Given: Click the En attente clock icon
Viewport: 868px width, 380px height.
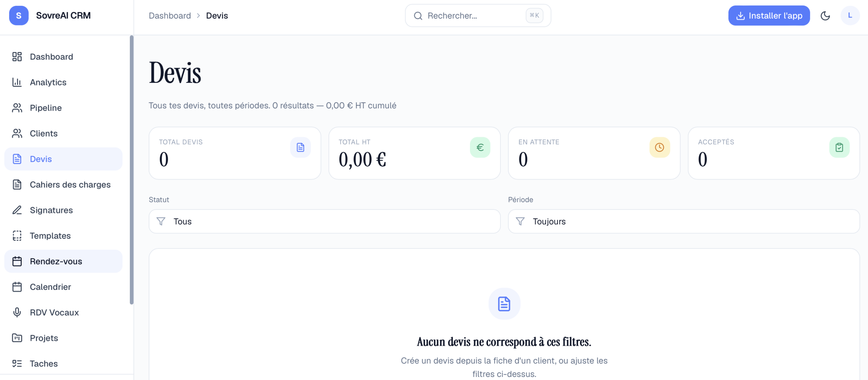Looking at the screenshot, I should pos(659,147).
